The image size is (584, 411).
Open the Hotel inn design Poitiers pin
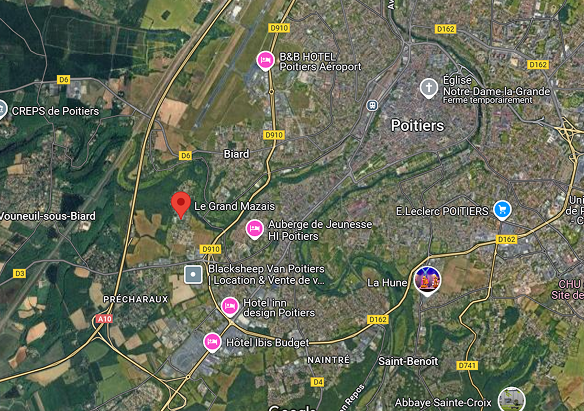coord(230,307)
